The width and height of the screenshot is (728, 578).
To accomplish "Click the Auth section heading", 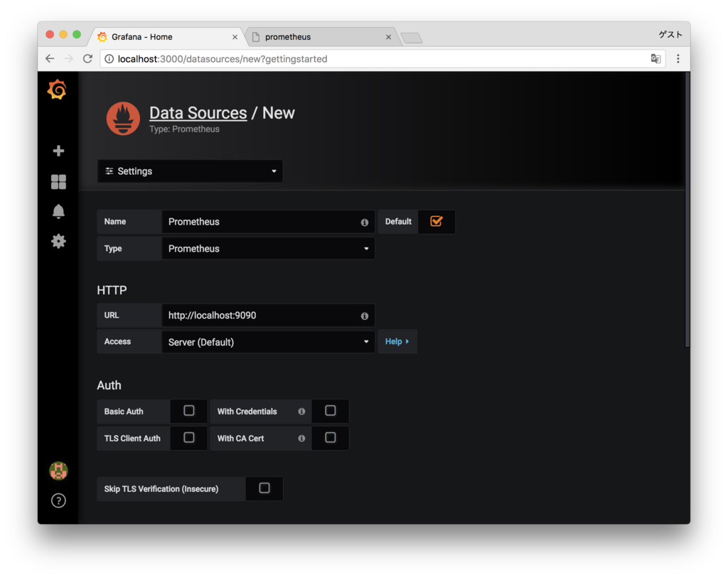I will click(x=109, y=385).
